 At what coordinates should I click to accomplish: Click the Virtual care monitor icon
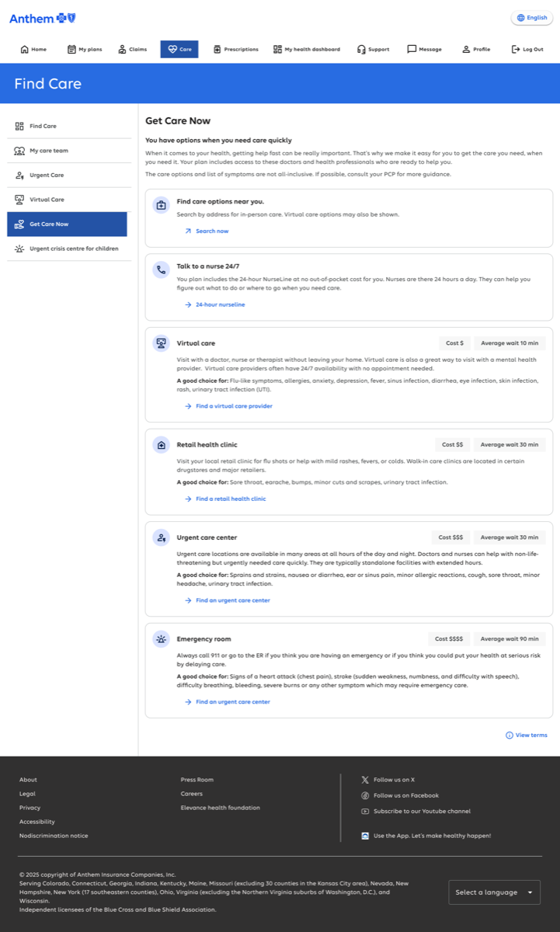[x=161, y=343]
